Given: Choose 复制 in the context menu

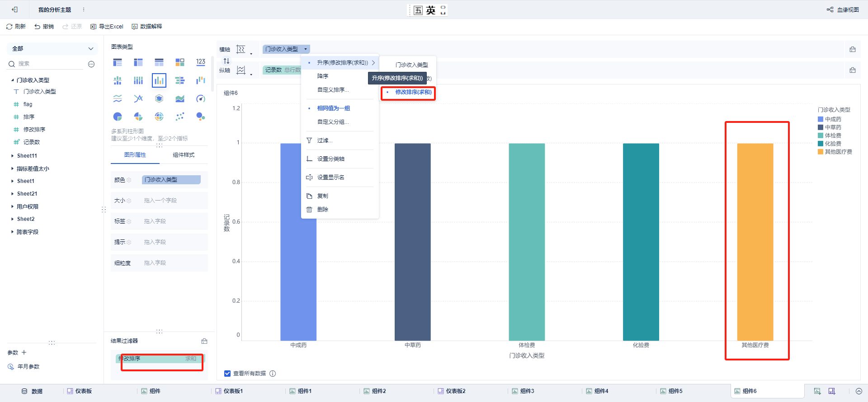Looking at the screenshot, I should coord(340,196).
